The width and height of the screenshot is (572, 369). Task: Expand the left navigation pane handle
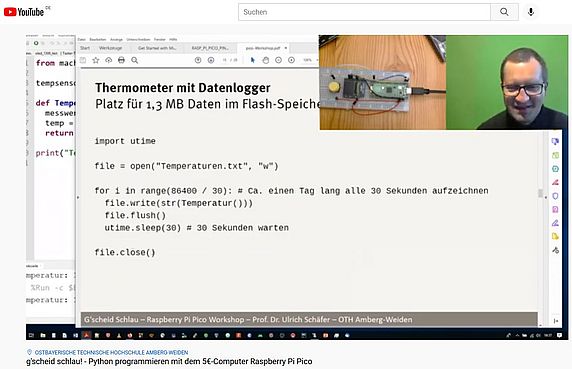point(78,198)
